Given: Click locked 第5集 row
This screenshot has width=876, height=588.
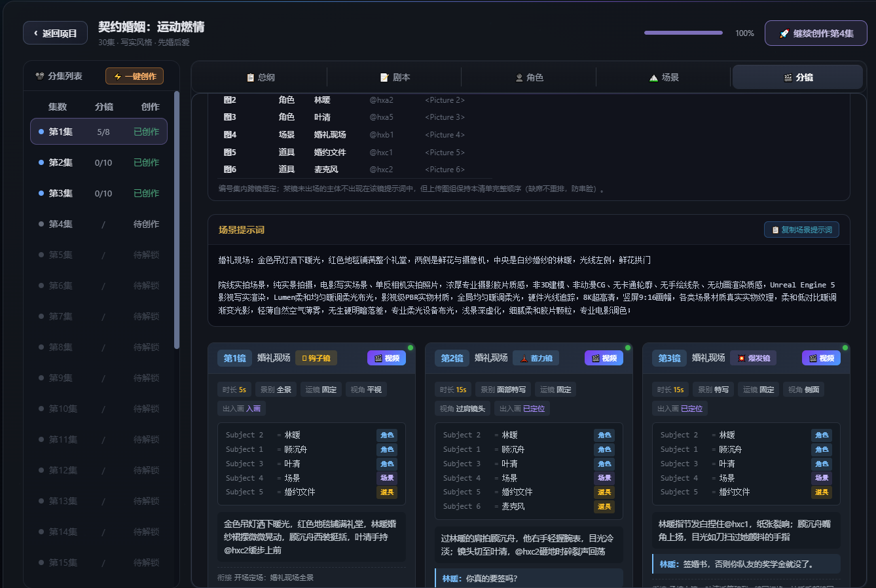Looking at the screenshot, I should (x=99, y=255).
